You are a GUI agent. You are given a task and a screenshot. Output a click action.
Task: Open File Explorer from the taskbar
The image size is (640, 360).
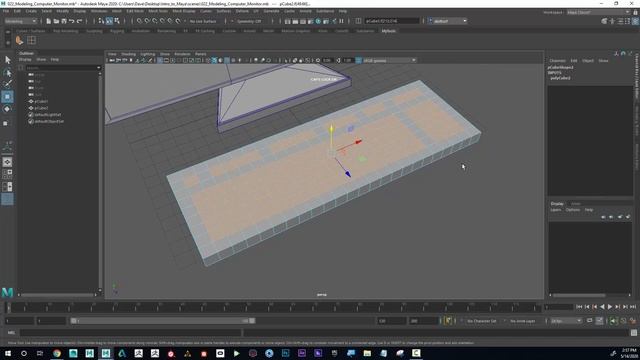pos(367,353)
